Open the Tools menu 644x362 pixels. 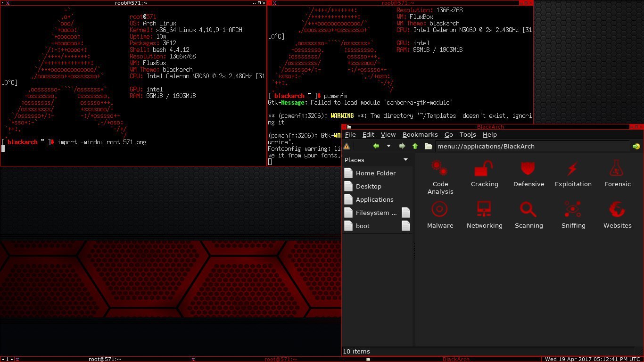click(468, 134)
